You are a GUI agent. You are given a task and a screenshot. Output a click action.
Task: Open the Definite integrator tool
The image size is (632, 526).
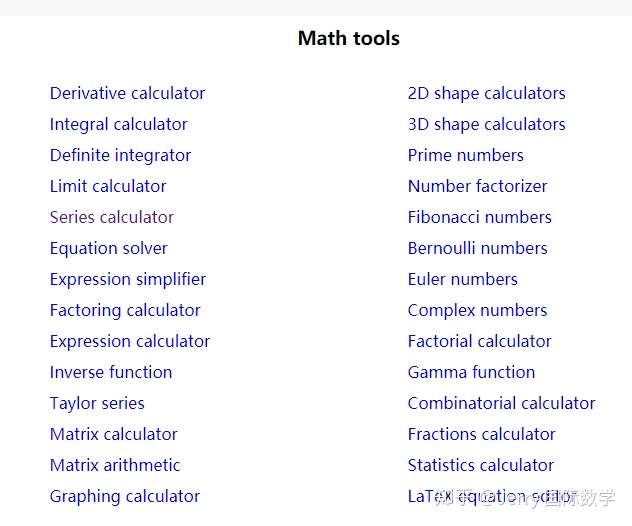point(120,155)
